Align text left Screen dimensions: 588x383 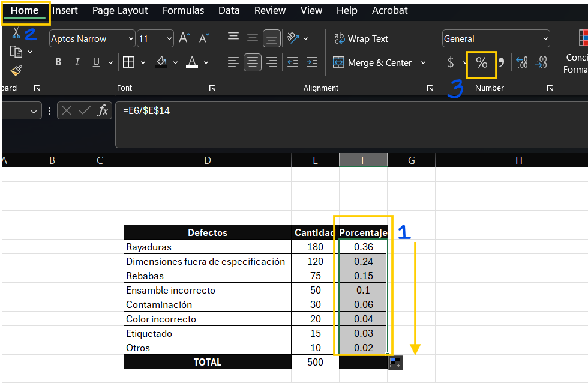pyautogui.click(x=233, y=62)
